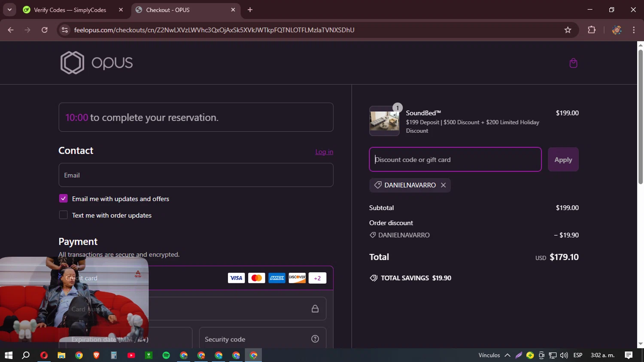Open Xbox app from the taskbar

click(x=149, y=355)
